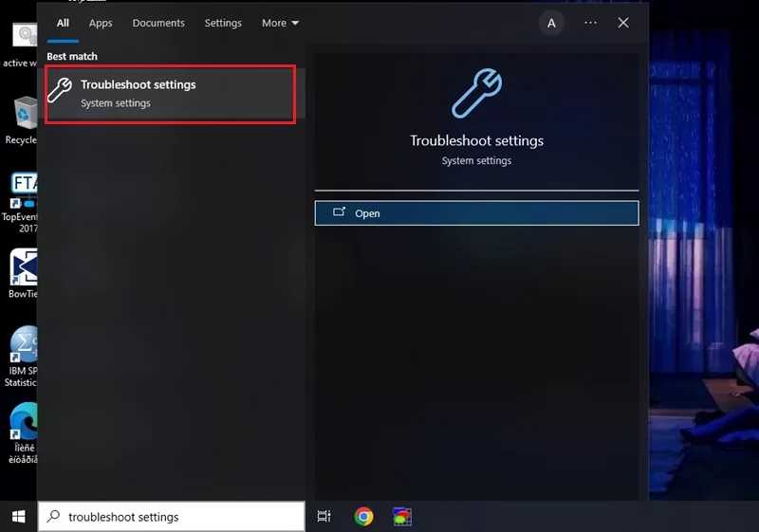Open the Windows Start menu
This screenshot has height=532, width=759.
(x=18, y=517)
